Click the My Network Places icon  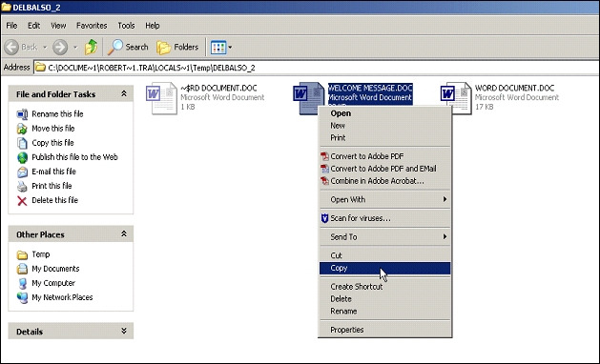tap(22, 297)
